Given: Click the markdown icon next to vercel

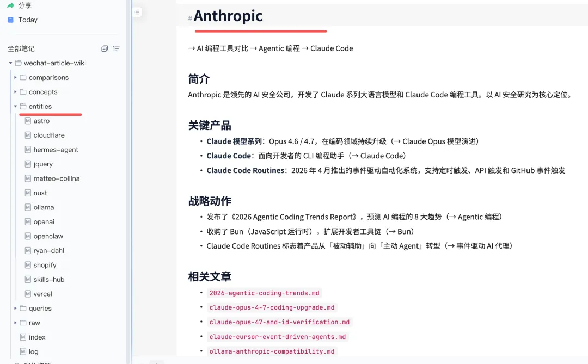Looking at the screenshot, I should coord(29,294).
